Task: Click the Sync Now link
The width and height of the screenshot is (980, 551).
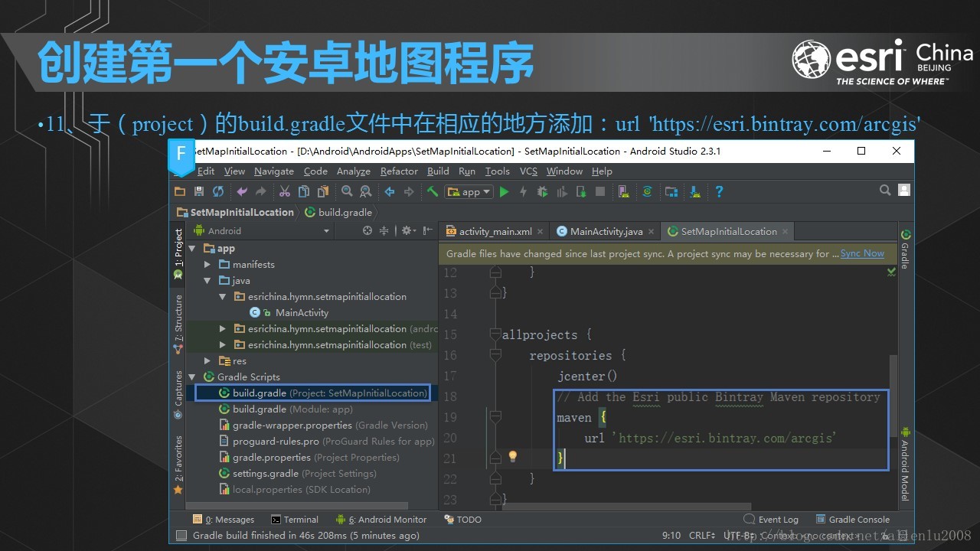Action: coord(862,253)
